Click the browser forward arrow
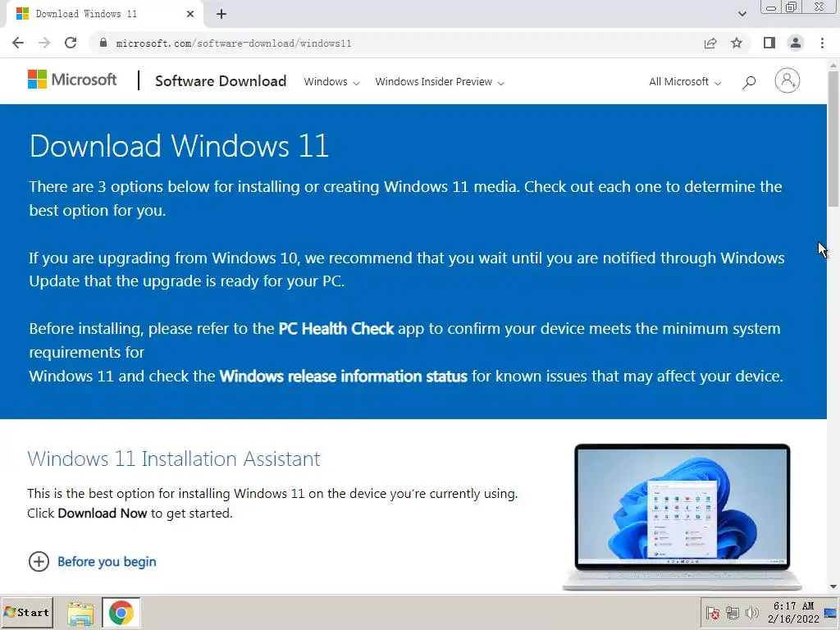 coord(44,43)
